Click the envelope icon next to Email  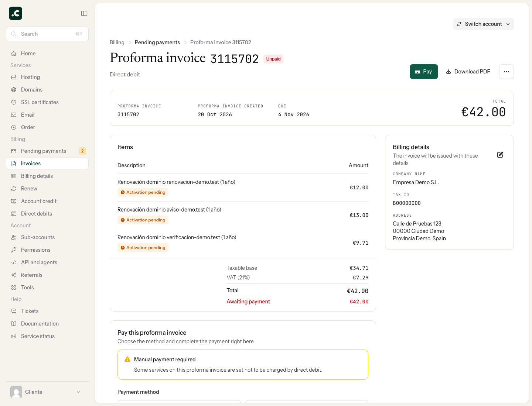tap(14, 115)
